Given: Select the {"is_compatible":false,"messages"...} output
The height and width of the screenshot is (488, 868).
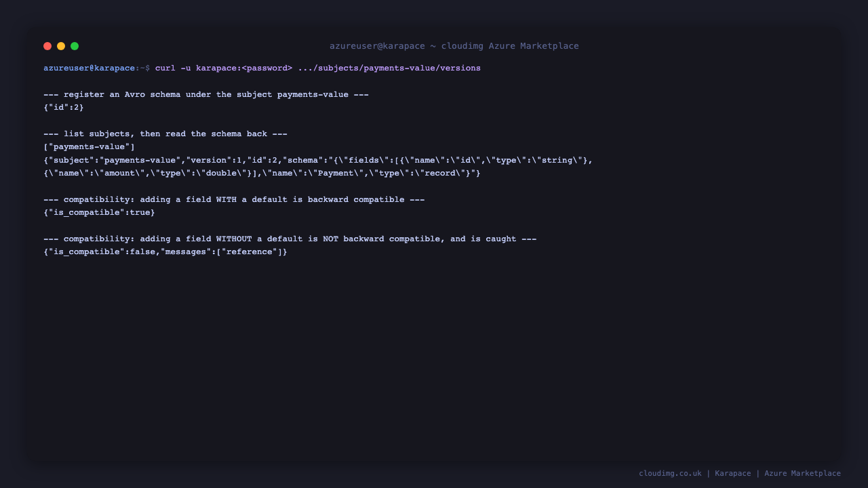Looking at the screenshot, I should coord(165,252).
